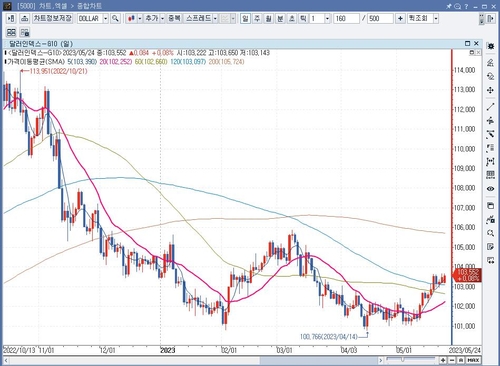The image size is (500, 366).
Task: Click the 500 total-count input field
Action: pos(380,18)
